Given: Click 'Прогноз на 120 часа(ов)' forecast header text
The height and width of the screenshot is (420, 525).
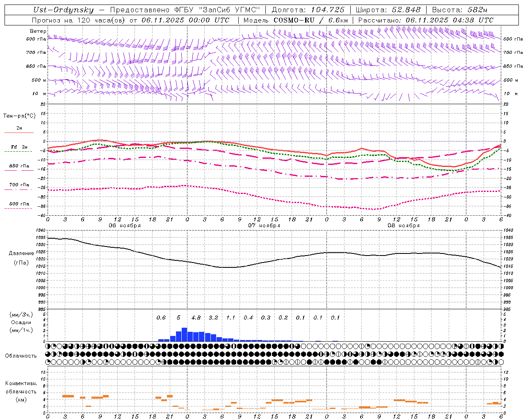Looking at the screenshot, I should [78, 20].
